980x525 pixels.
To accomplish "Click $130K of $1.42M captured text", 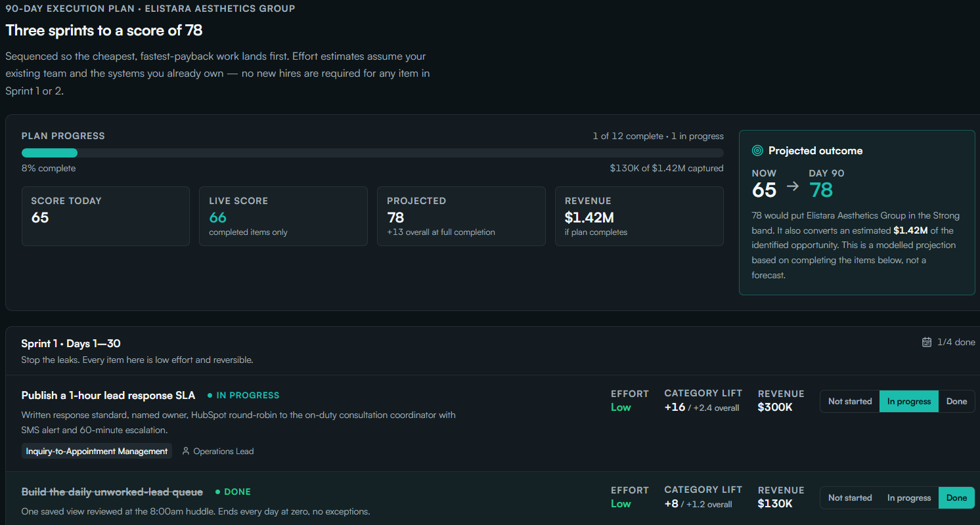I will (x=667, y=169).
